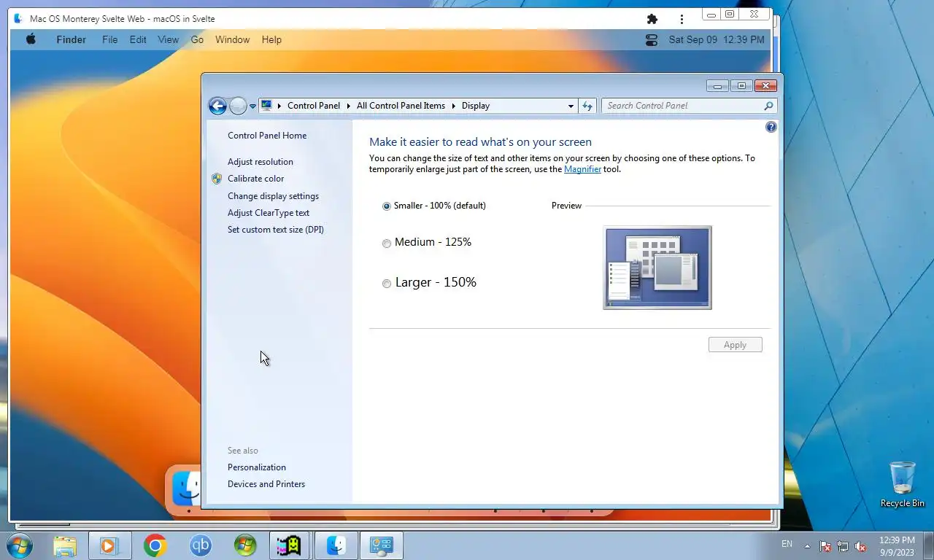Screen dimensions: 934x560
Task: Open Calibrate color link
Action: pyautogui.click(x=255, y=179)
